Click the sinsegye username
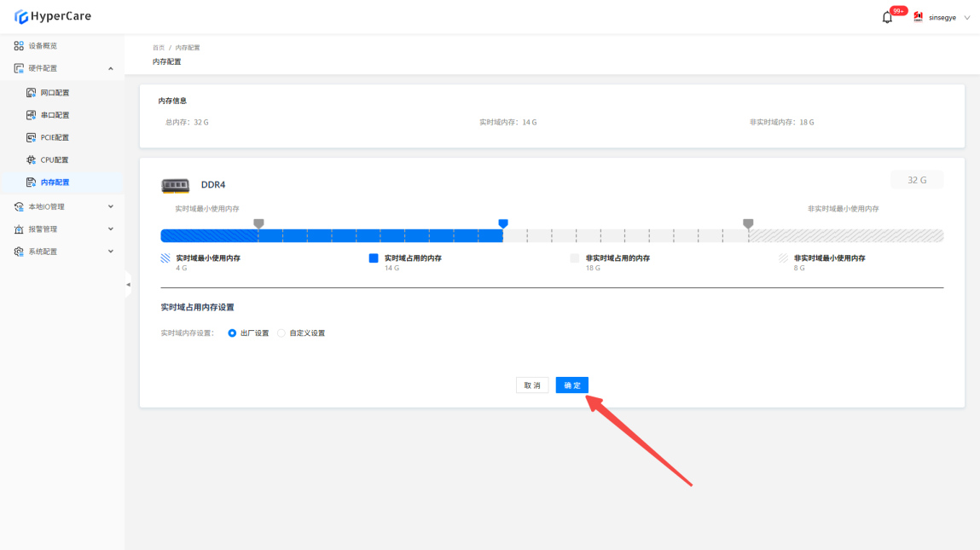 tap(942, 18)
